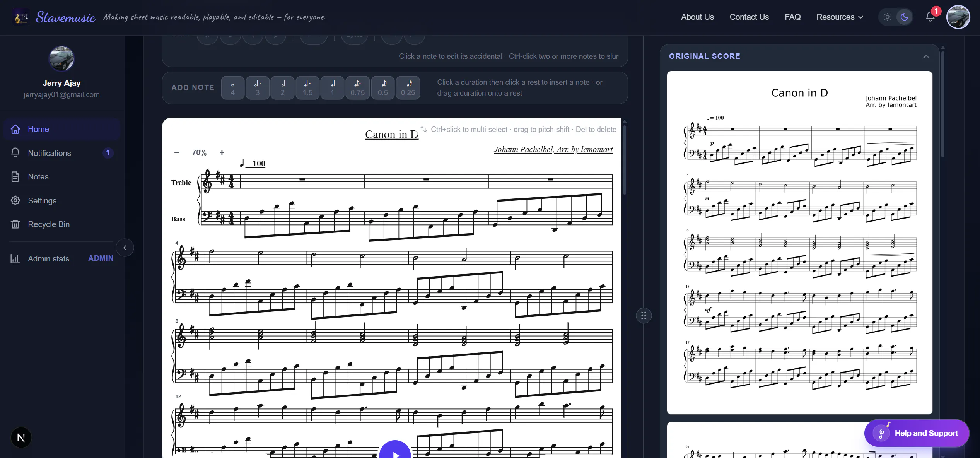
Task: Click the Notes document icon in sidebar
Action: point(15,177)
